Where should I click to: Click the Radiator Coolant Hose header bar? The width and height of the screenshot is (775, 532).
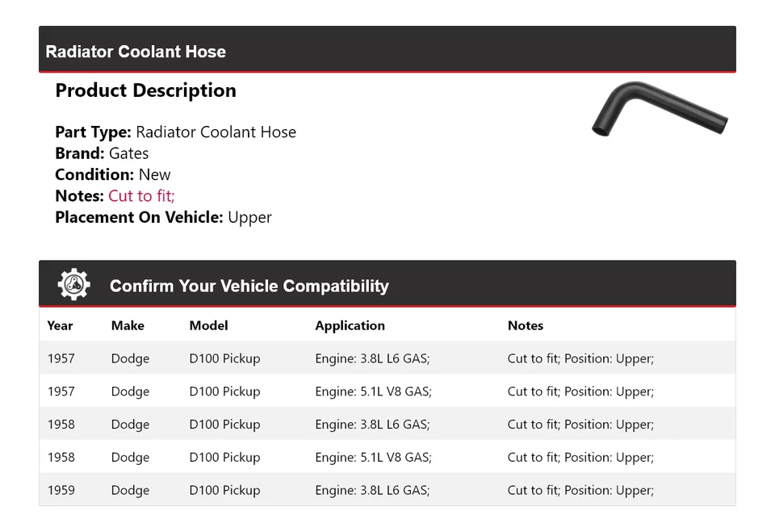387,51
